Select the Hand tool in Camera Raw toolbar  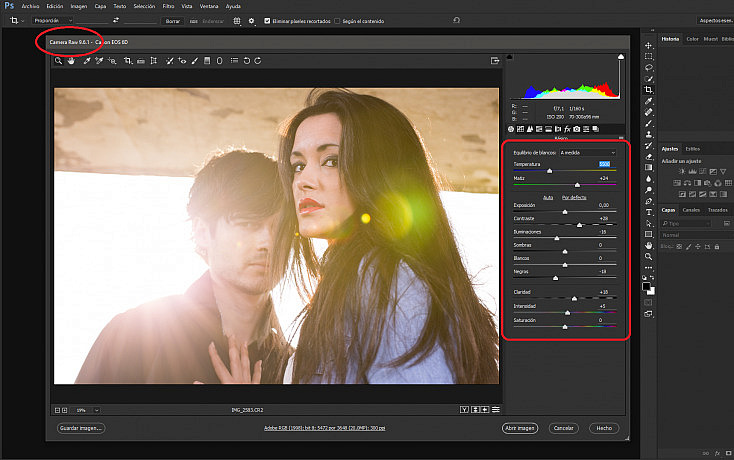click(x=71, y=61)
